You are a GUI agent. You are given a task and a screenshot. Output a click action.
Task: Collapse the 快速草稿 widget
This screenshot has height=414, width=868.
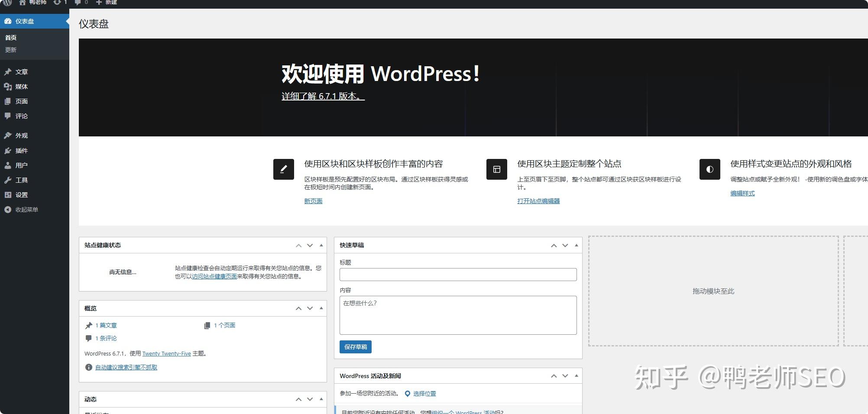(x=576, y=246)
